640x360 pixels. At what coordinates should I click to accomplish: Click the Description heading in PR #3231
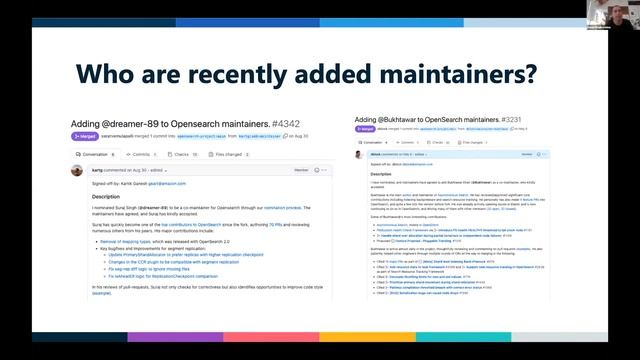[x=380, y=174]
